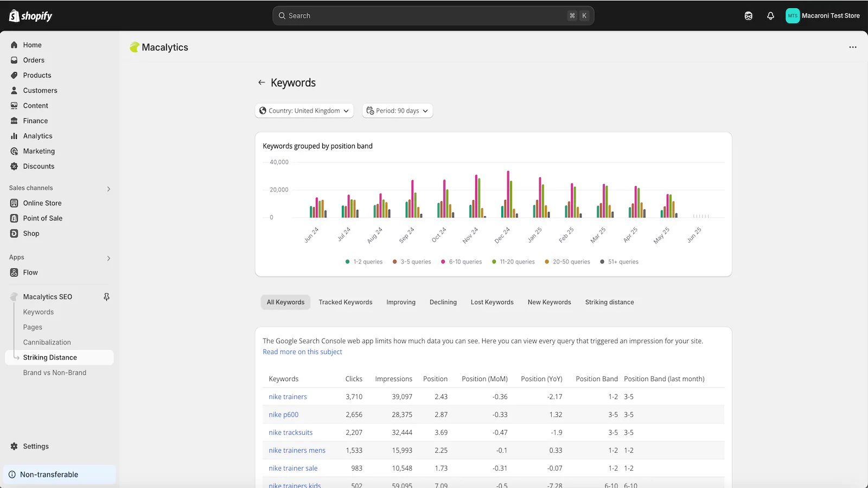868x488 pixels.
Task: Open the Home icon in sidebar
Action: click(x=14, y=45)
